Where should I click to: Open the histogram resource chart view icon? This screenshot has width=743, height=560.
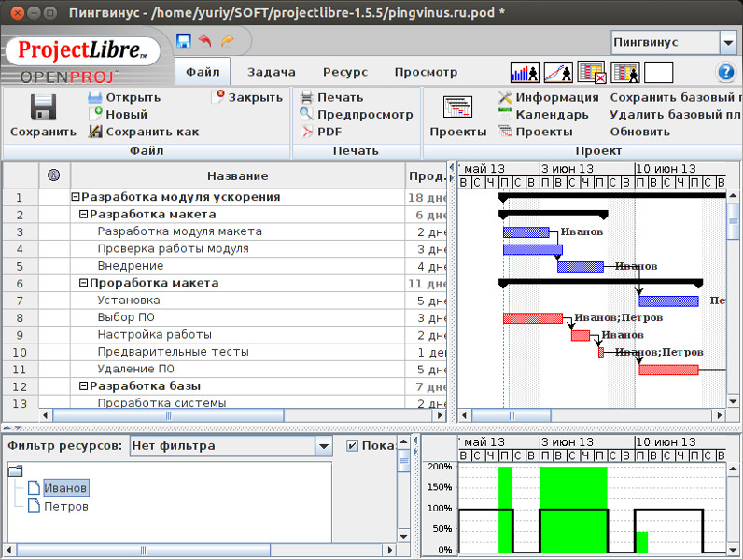coord(525,73)
